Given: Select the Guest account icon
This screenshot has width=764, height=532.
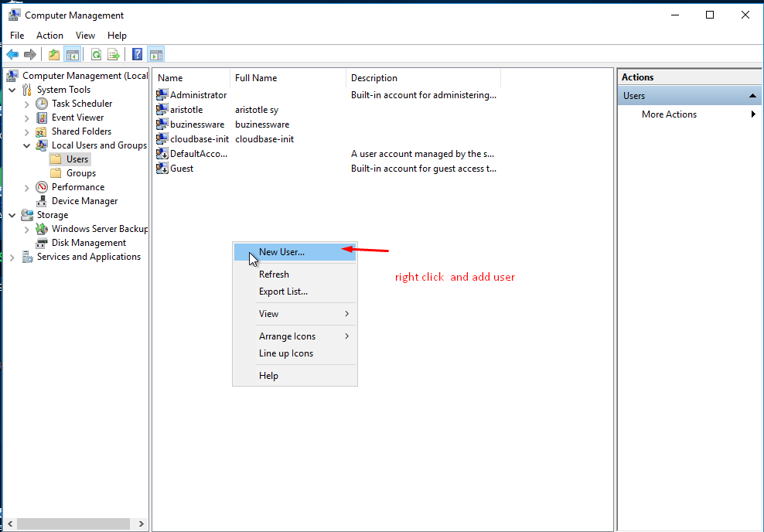Looking at the screenshot, I should [162, 168].
